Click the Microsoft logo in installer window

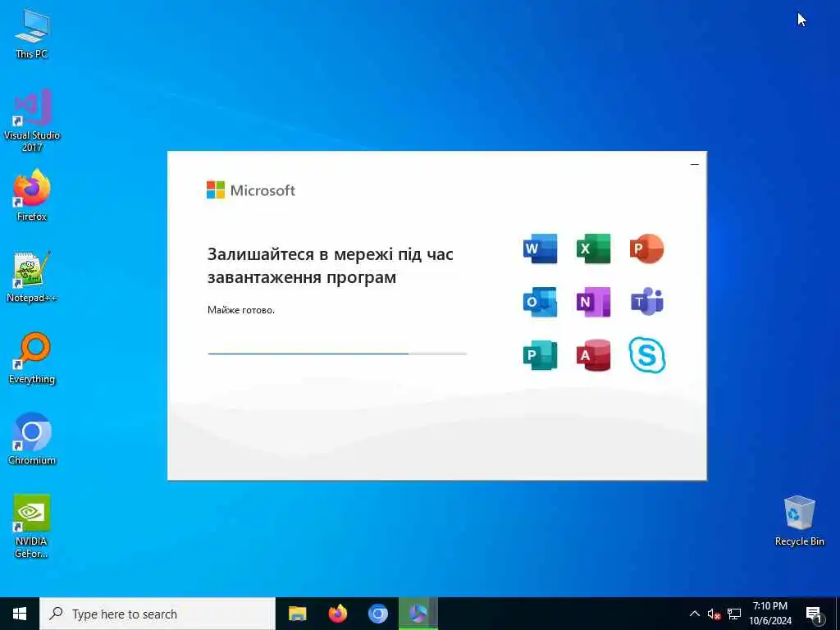pyautogui.click(x=251, y=190)
